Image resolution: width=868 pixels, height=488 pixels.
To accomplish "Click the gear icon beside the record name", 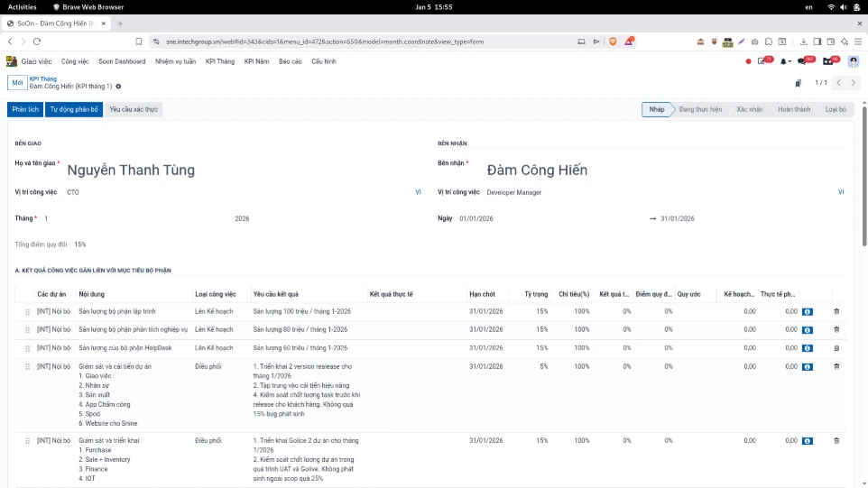I will (x=118, y=87).
